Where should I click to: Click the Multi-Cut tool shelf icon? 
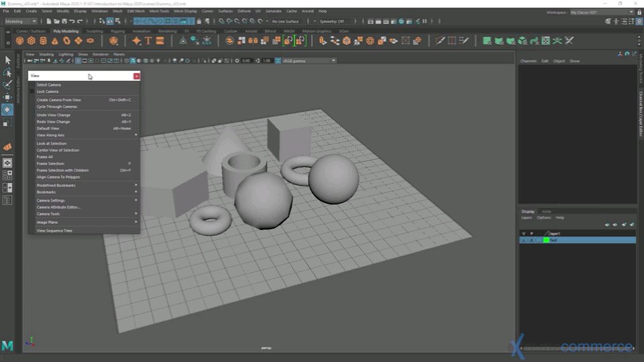tap(440, 41)
